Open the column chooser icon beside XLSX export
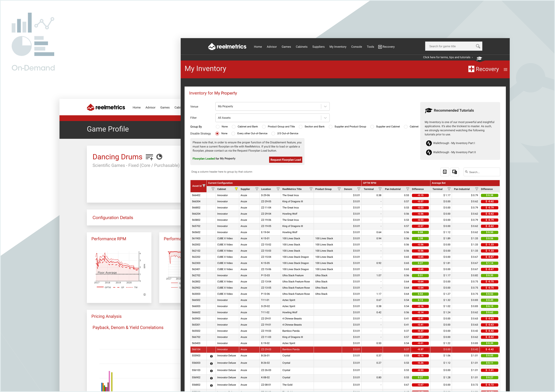Screen dimensions: 555x392 pyautogui.click(x=454, y=172)
